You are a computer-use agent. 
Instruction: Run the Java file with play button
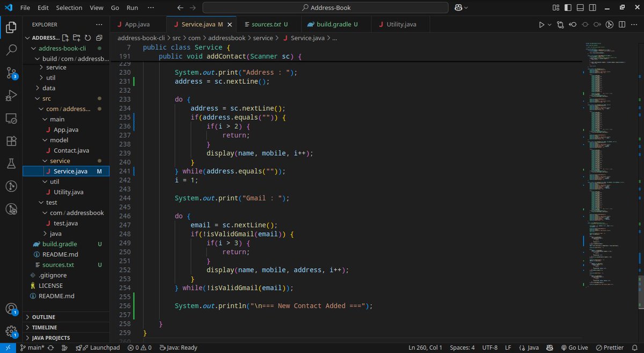click(541, 25)
